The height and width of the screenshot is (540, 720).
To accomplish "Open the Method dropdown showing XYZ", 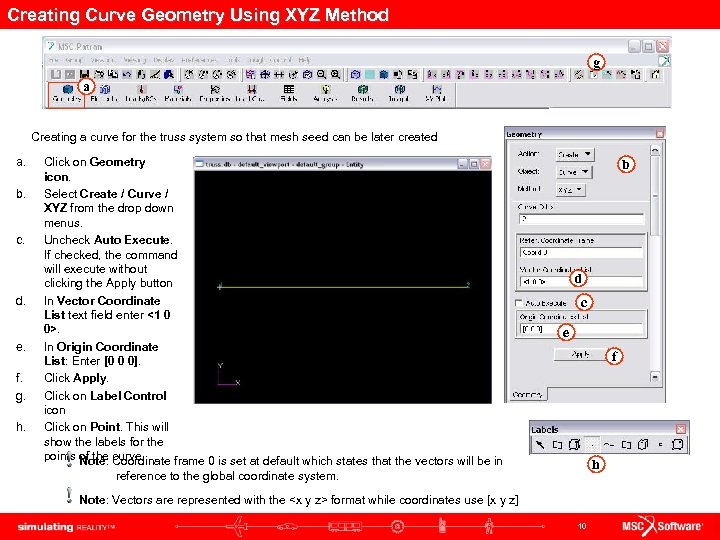I will coord(571,189).
